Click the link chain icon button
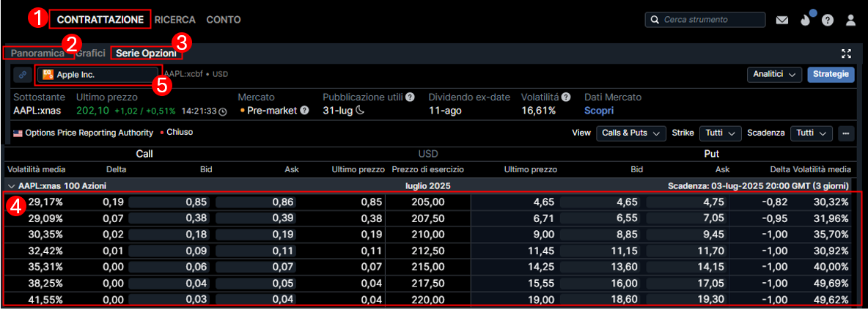Viewport: 868px width, 310px height. click(23, 74)
